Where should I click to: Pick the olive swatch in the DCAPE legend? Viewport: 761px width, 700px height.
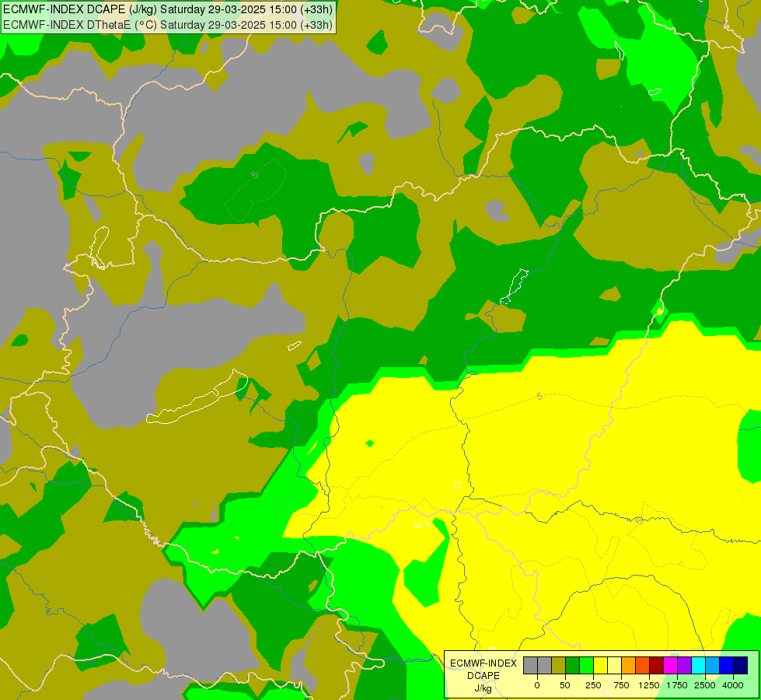click(x=558, y=666)
